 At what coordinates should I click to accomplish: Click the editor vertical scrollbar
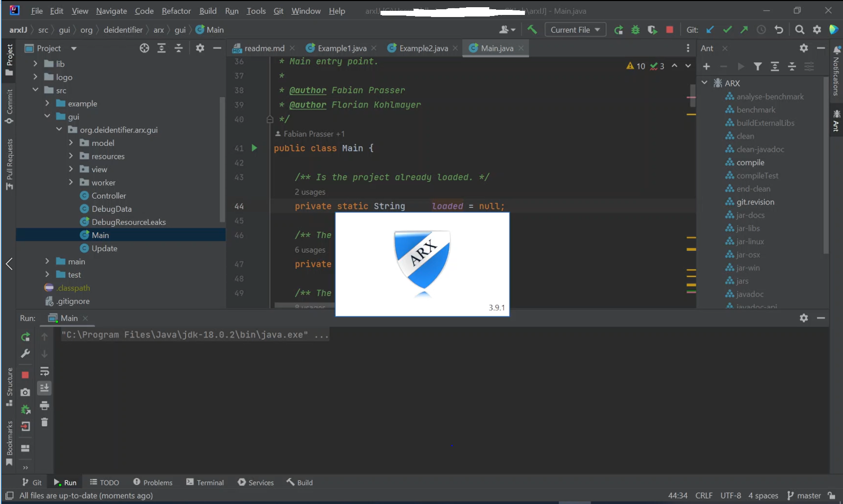pos(692,95)
